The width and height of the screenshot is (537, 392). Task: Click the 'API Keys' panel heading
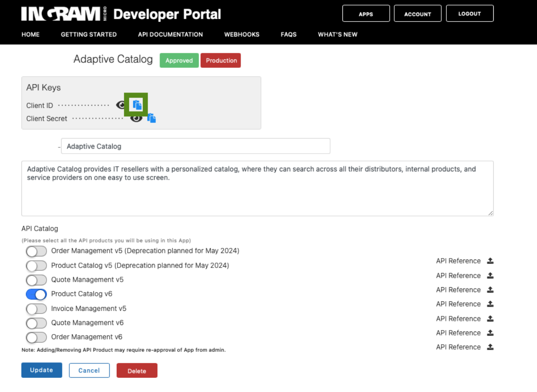click(43, 88)
